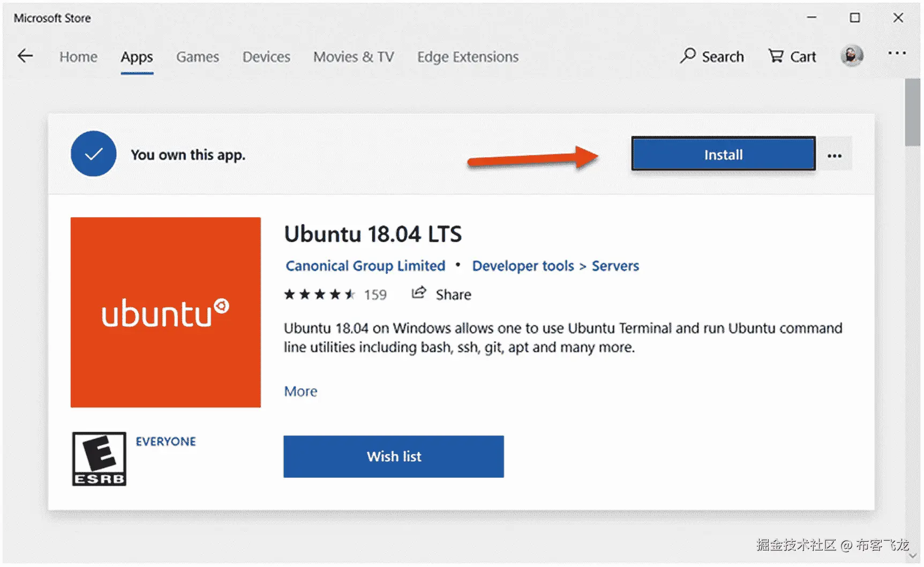Open Canonical Group Limited publisher link
The height and width of the screenshot is (567, 924).
click(365, 266)
